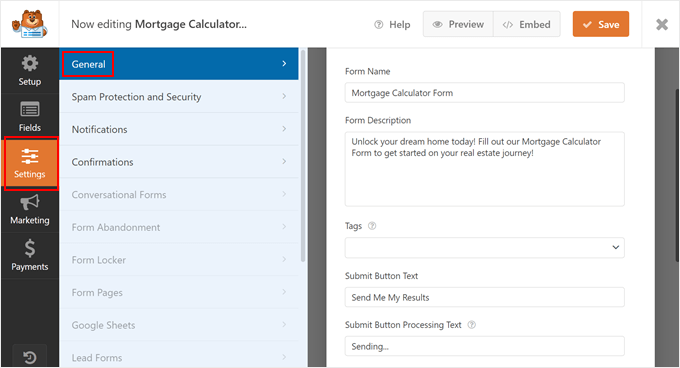Open the Marketing megaphone icon
Viewport: 680px width, 368px height.
(29, 202)
